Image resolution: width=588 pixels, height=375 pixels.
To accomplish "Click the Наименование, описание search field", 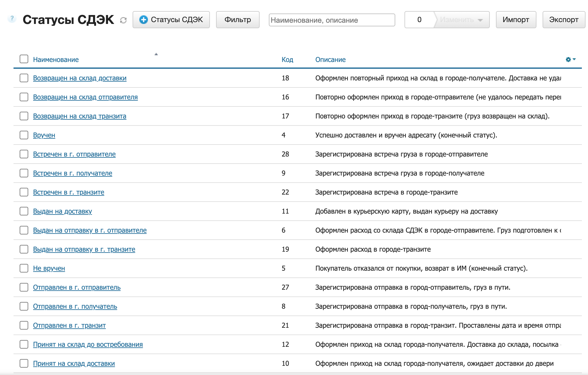I will coord(331,20).
